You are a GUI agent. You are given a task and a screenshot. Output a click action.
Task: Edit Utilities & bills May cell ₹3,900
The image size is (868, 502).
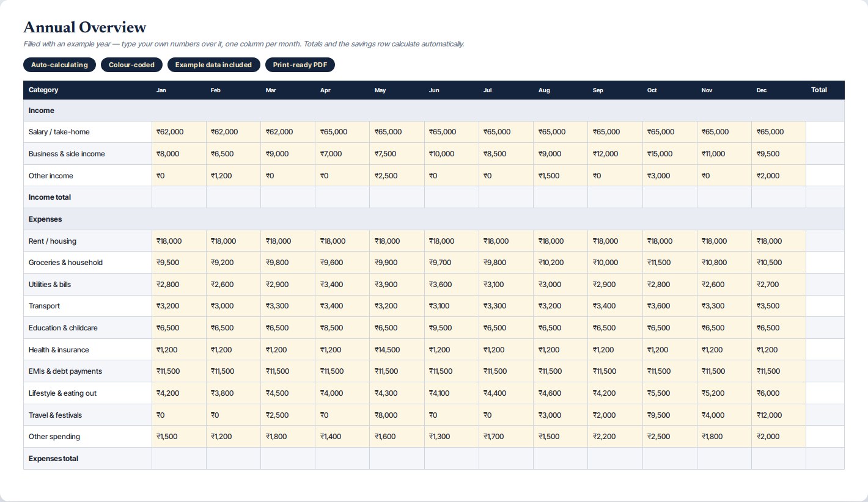[397, 285]
